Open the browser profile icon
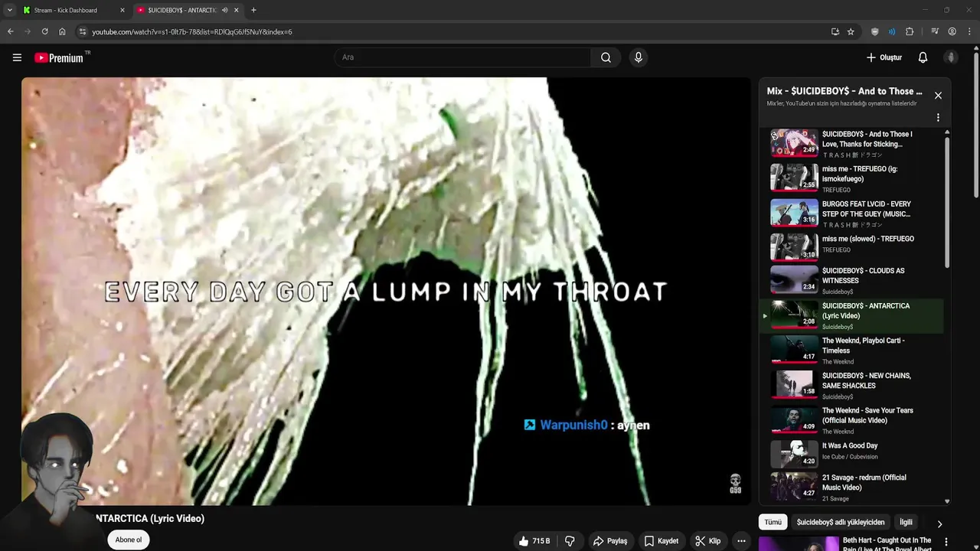 pyautogui.click(x=952, y=31)
